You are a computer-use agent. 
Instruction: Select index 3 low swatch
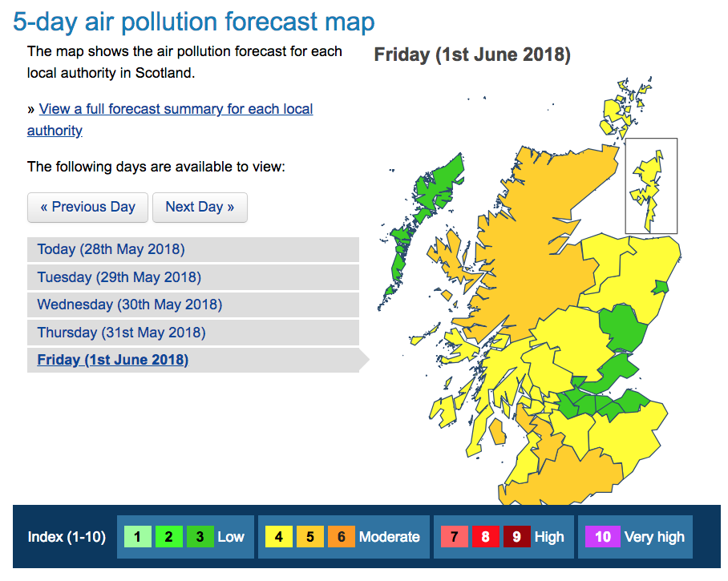[200, 537]
